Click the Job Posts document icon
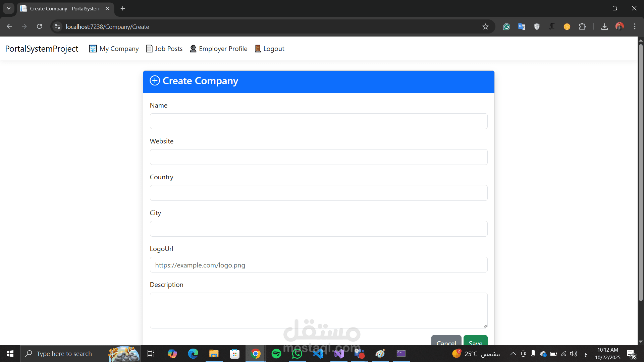This screenshot has height=362, width=644. 149,49
